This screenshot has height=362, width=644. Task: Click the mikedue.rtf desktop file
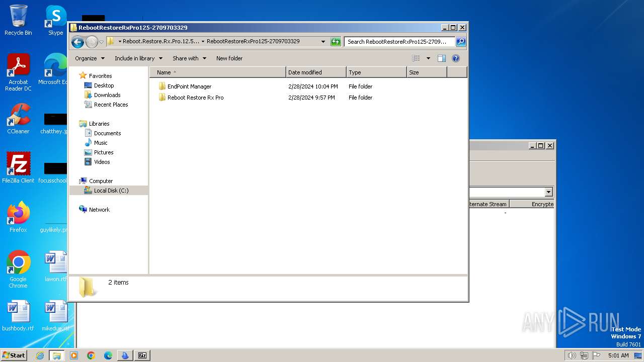tap(56, 316)
